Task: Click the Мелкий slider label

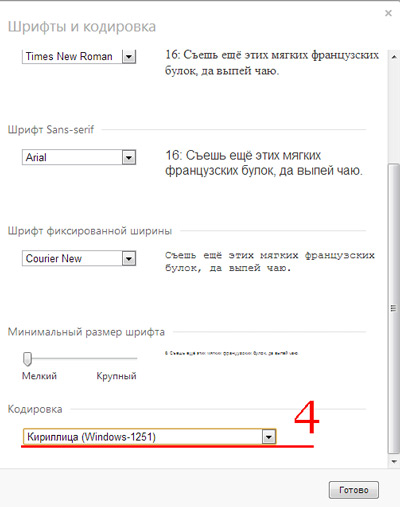Action: (39, 376)
